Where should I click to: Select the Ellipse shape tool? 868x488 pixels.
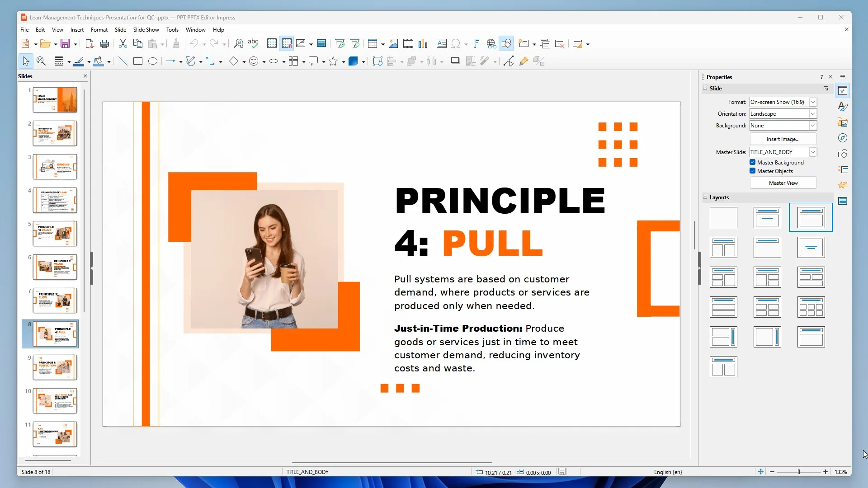pos(153,61)
